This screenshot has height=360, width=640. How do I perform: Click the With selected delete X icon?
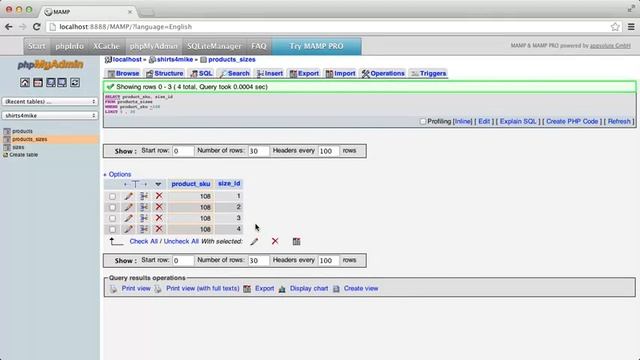coord(275,241)
